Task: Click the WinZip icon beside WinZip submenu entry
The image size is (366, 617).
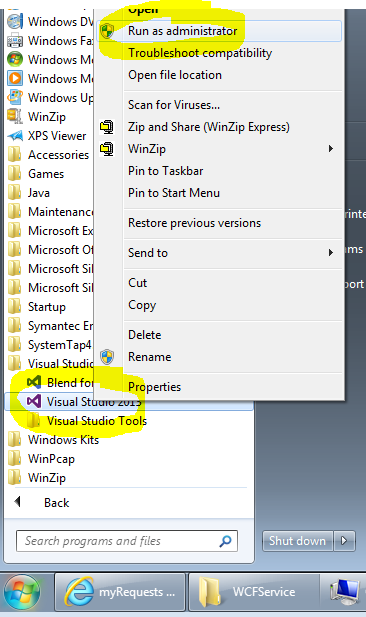Action: [x=107, y=149]
